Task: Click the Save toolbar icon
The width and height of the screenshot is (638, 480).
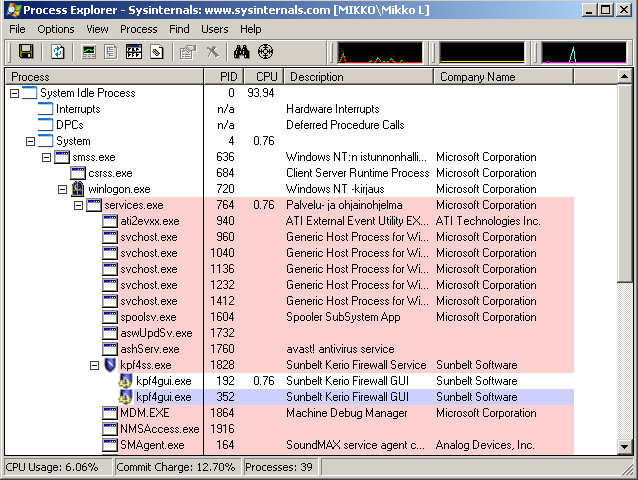Action: coord(26,52)
